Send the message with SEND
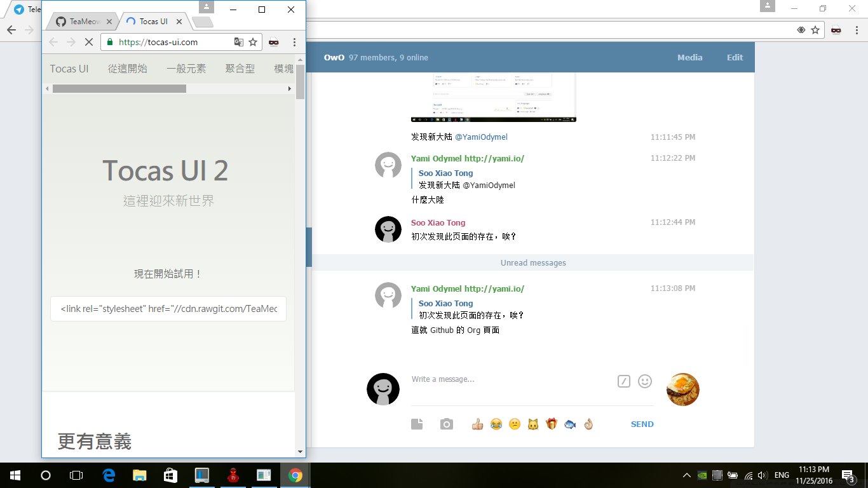The width and height of the screenshot is (868, 488). coord(642,424)
